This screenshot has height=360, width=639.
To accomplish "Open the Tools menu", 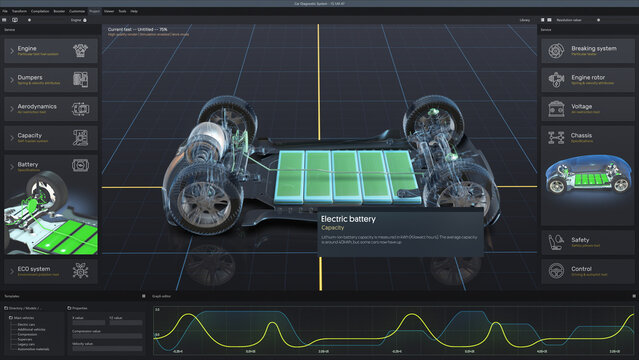I will [122, 11].
